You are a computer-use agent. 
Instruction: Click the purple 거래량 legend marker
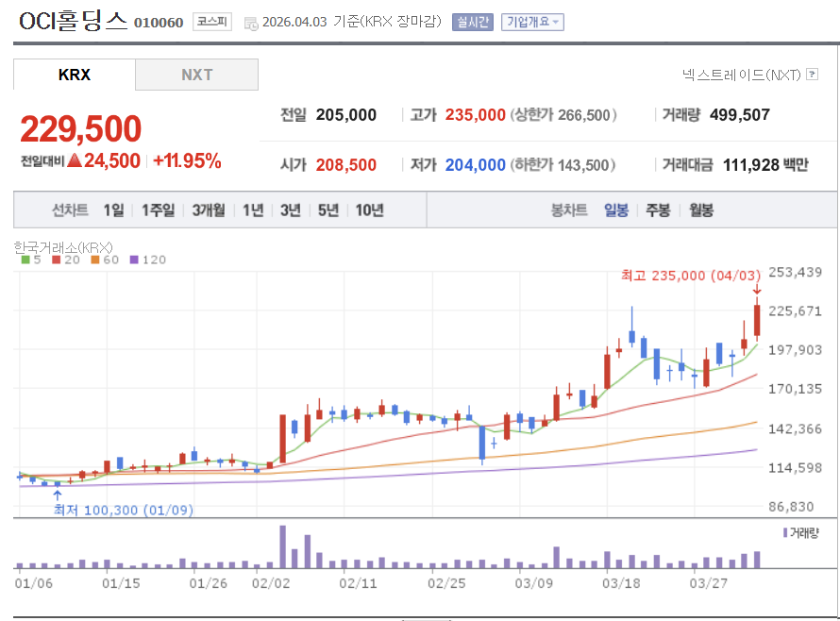tap(785, 532)
